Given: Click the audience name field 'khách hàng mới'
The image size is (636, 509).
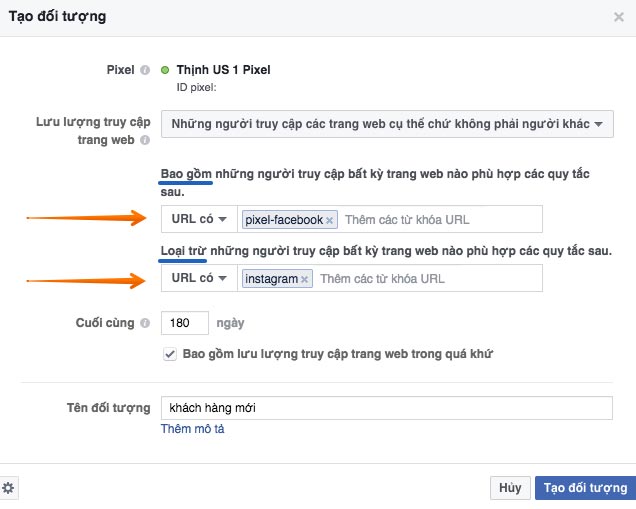Looking at the screenshot, I should (387, 408).
